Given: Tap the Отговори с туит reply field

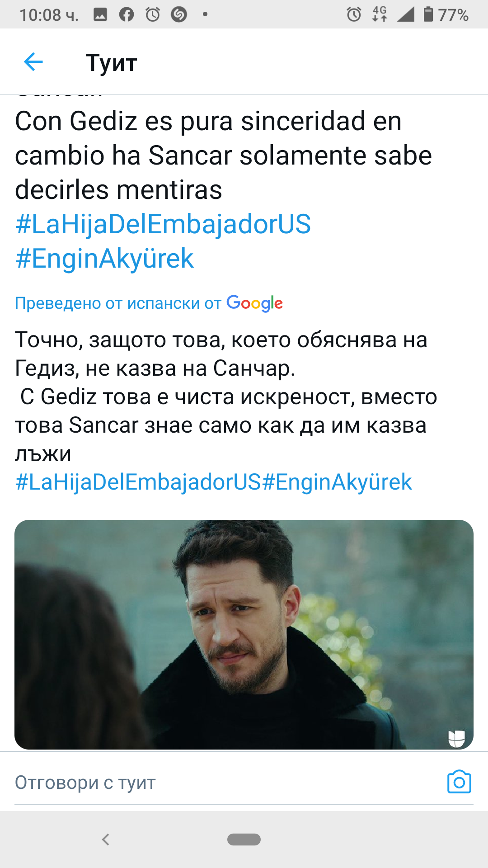Looking at the screenshot, I should point(226,783).
